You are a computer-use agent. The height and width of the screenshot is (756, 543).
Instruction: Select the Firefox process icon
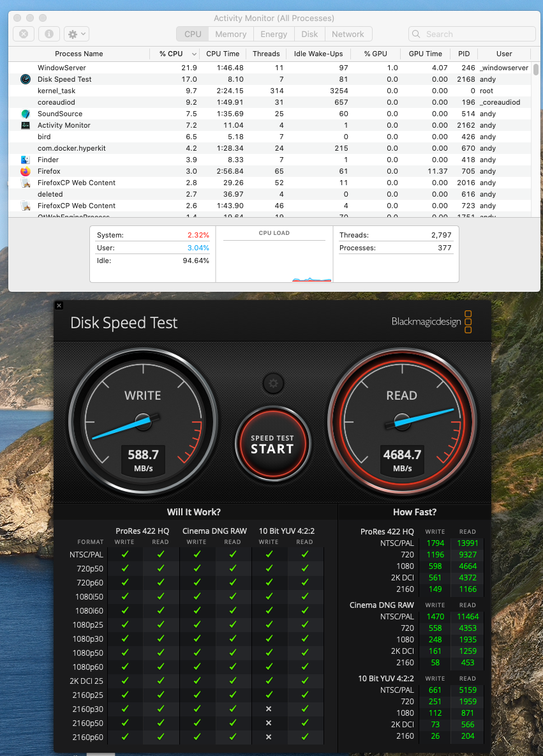[26, 171]
